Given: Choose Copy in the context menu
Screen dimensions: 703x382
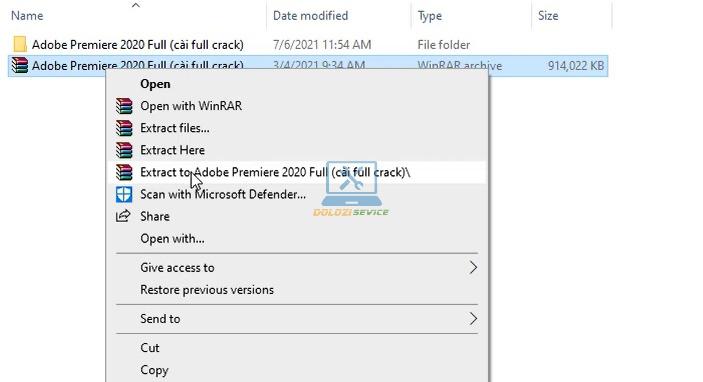Looking at the screenshot, I should point(154,370).
